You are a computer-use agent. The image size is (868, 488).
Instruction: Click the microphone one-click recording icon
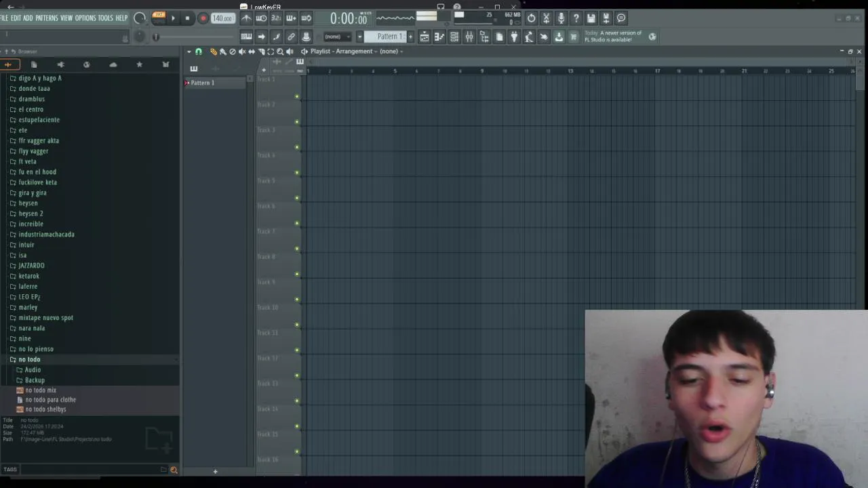point(561,18)
